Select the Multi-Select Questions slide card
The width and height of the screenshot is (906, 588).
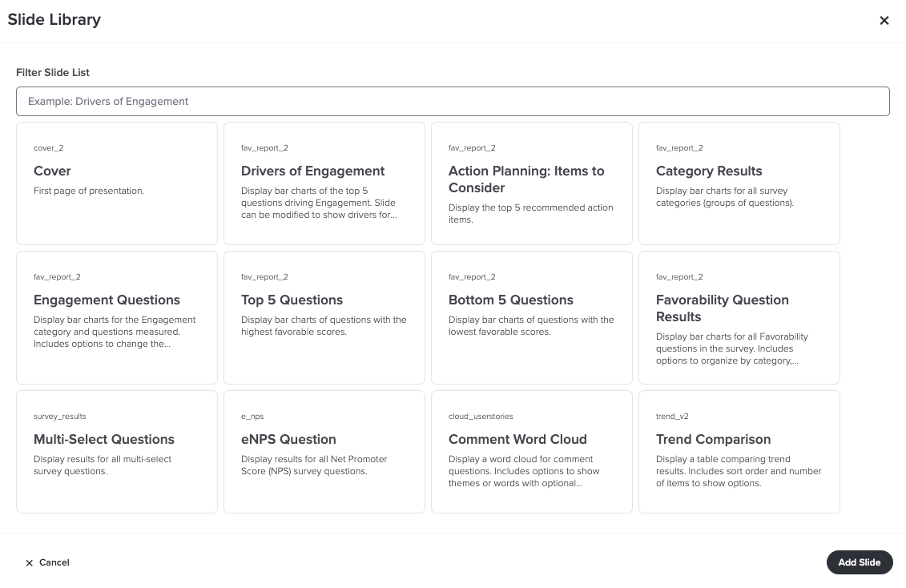click(x=117, y=452)
